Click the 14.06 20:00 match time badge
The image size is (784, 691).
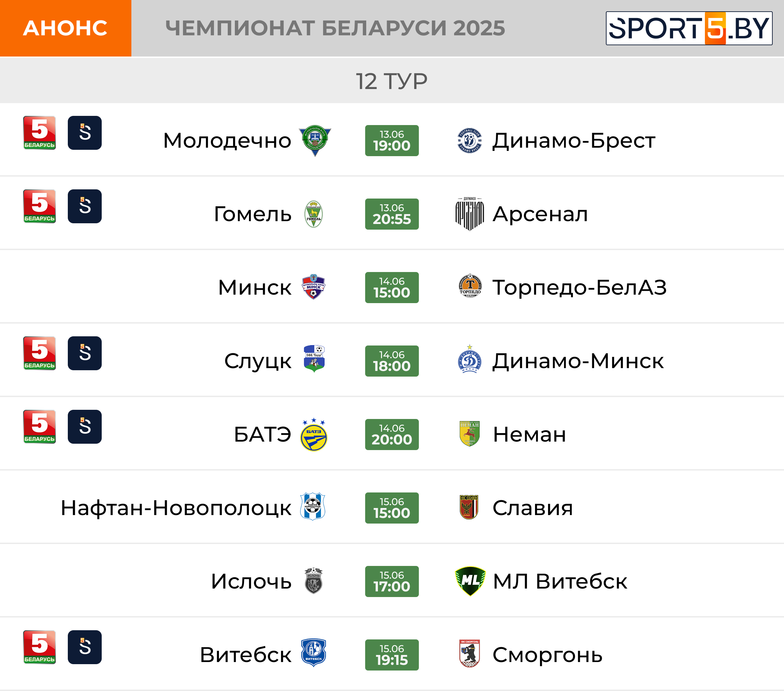click(x=392, y=434)
